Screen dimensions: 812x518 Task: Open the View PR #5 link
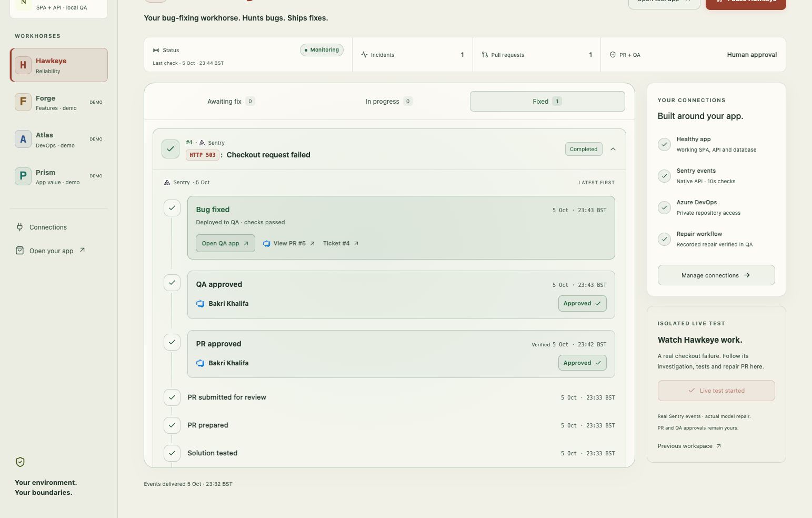pyautogui.click(x=289, y=243)
